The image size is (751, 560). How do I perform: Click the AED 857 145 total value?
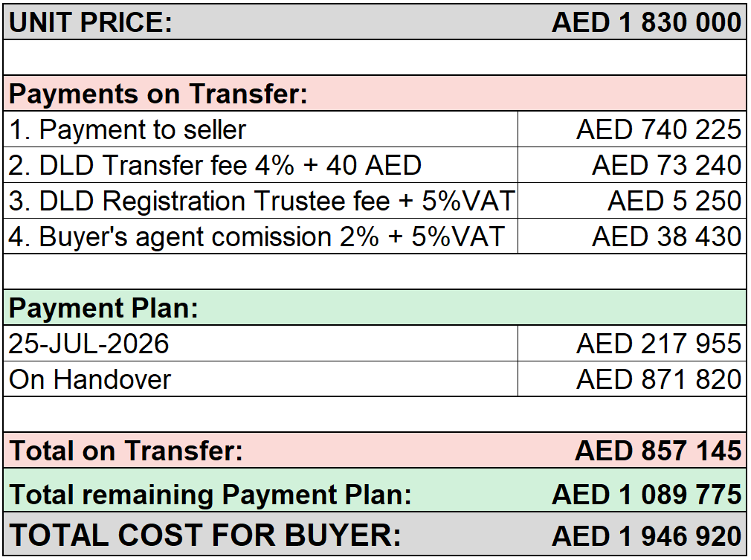(x=658, y=451)
